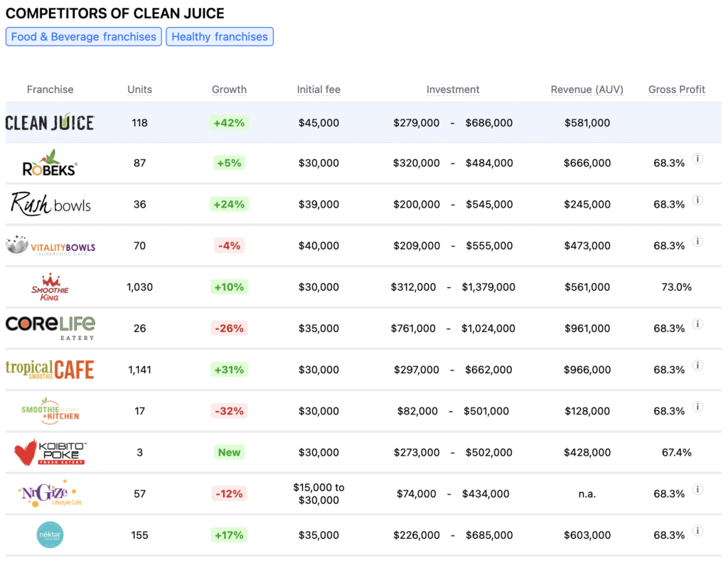
Task: Click the 67.4% gross profit value
Action: [x=677, y=452]
